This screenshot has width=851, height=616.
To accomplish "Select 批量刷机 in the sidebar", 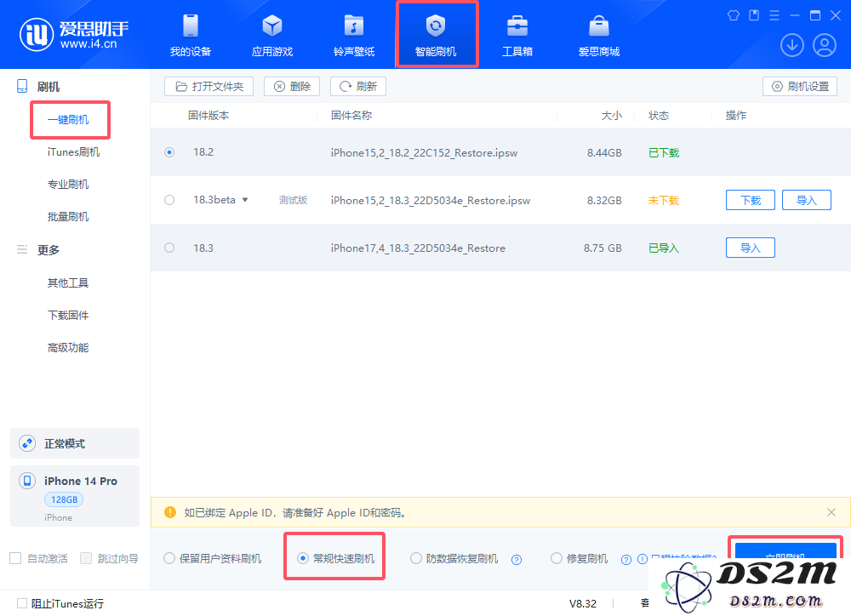I will click(68, 217).
